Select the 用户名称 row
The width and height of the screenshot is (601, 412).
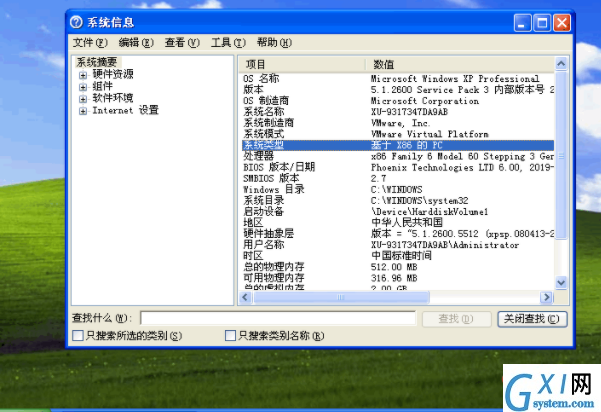(398, 245)
